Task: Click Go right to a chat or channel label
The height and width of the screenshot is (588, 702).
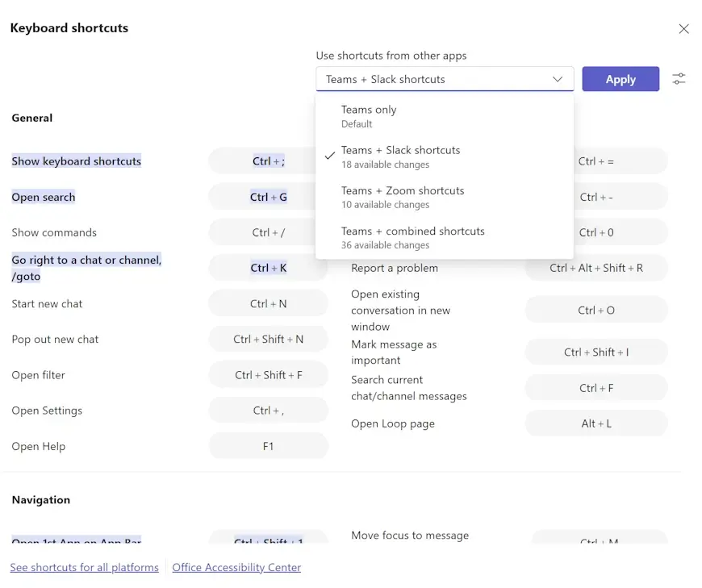Action: click(86, 268)
